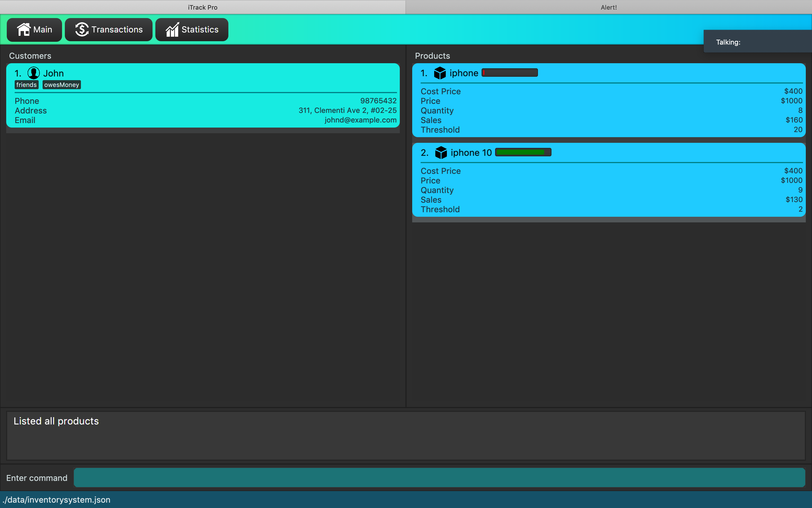The image size is (812, 508).
Task: Click the iphone 10 green stock progress bar
Action: click(523, 152)
